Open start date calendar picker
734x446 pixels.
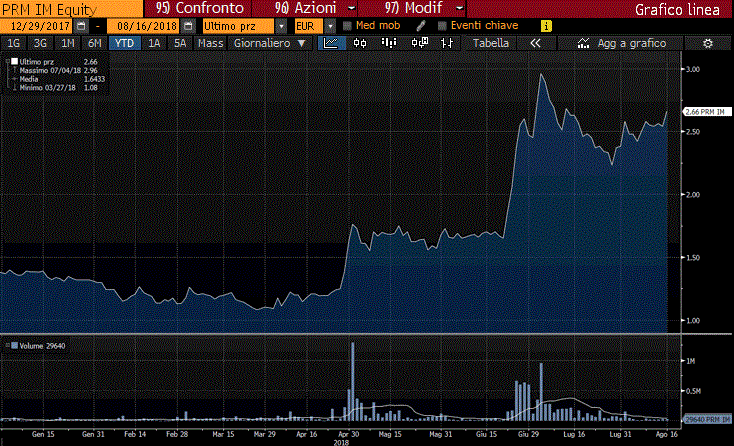(81, 26)
